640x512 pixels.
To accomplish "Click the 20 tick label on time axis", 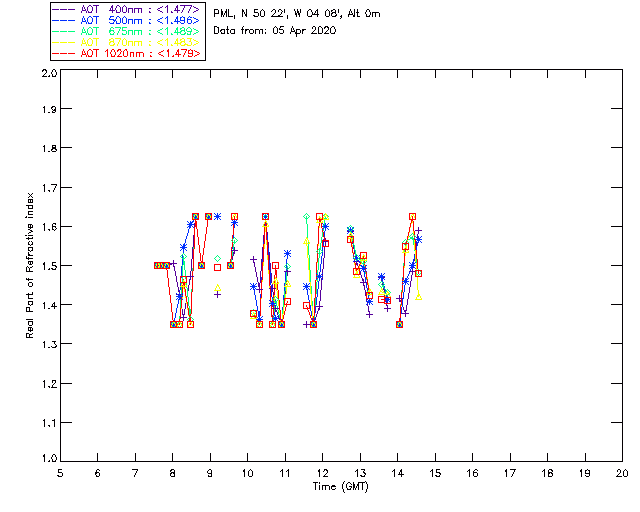I will tap(622, 473).
